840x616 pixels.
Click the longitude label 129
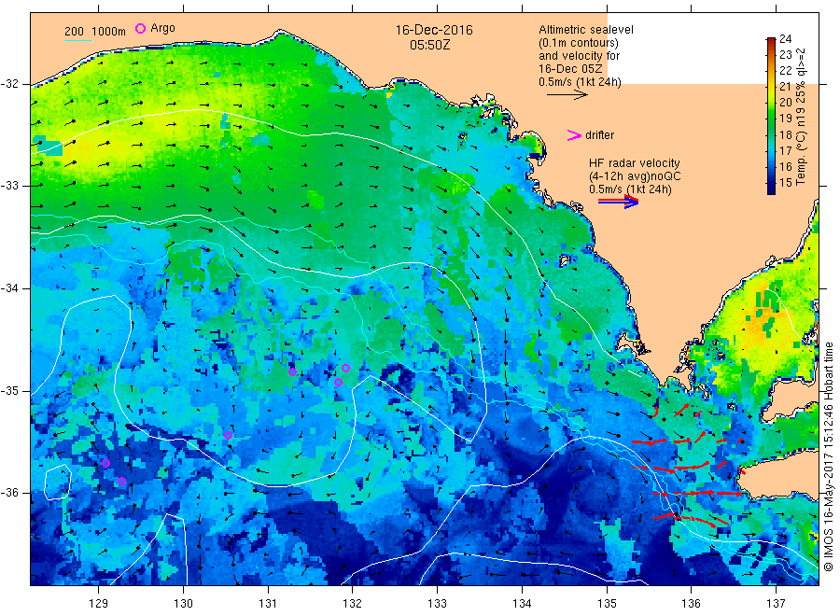pyautogui.click(x=99, y=604)
